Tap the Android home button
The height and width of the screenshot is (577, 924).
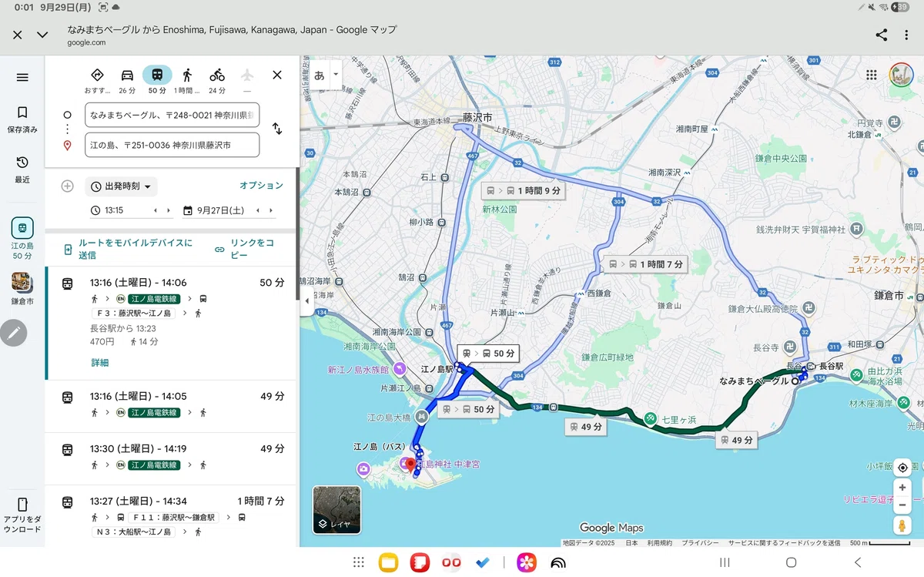point(791,562)
